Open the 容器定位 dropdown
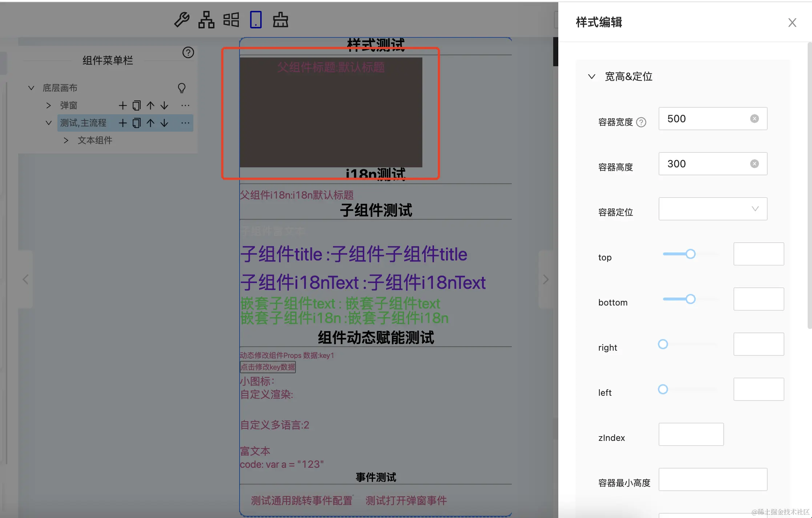 click(712, 209)
